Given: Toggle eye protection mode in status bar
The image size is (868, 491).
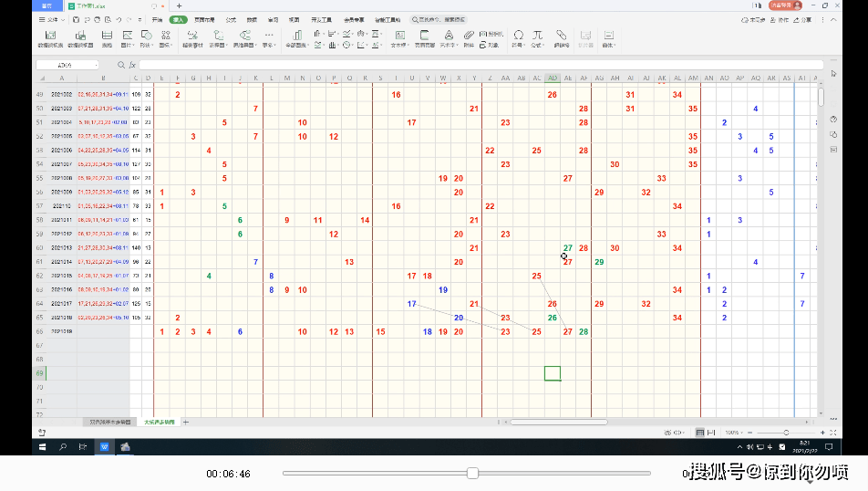Looking at the screenshot, I should (x=667, y=433).
